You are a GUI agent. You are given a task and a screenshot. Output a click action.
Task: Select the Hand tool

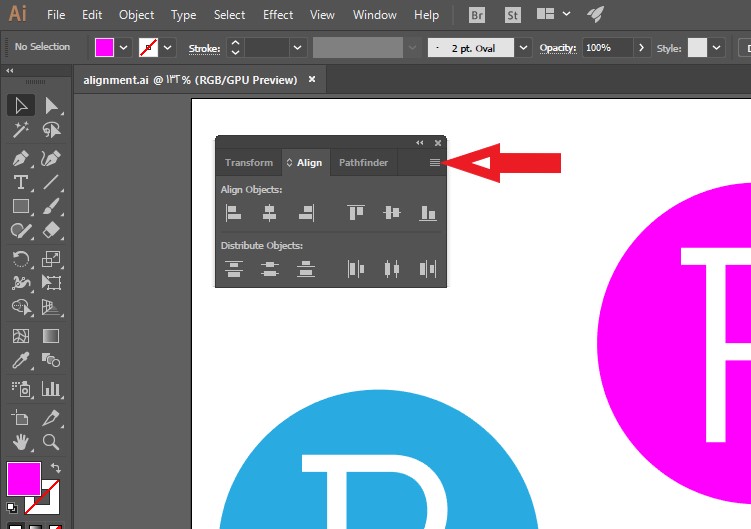pyautogui.click(x=21, y=441)
